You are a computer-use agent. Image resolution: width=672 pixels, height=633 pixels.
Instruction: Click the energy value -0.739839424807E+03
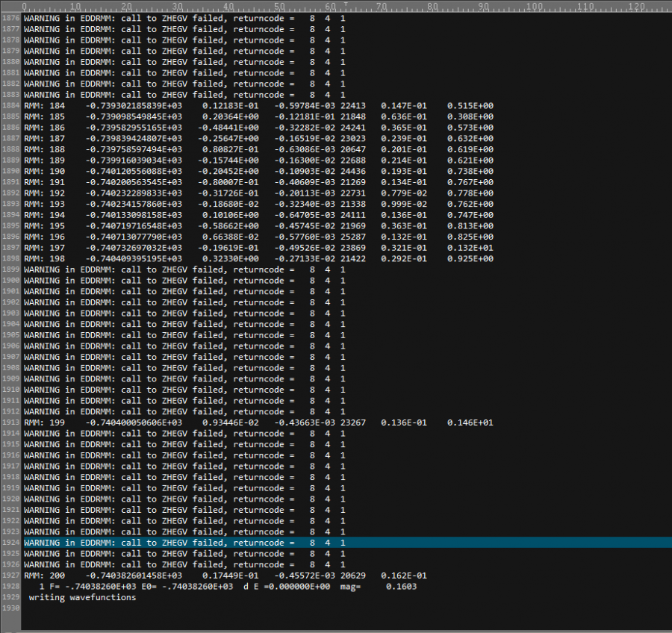pos(134,138)
